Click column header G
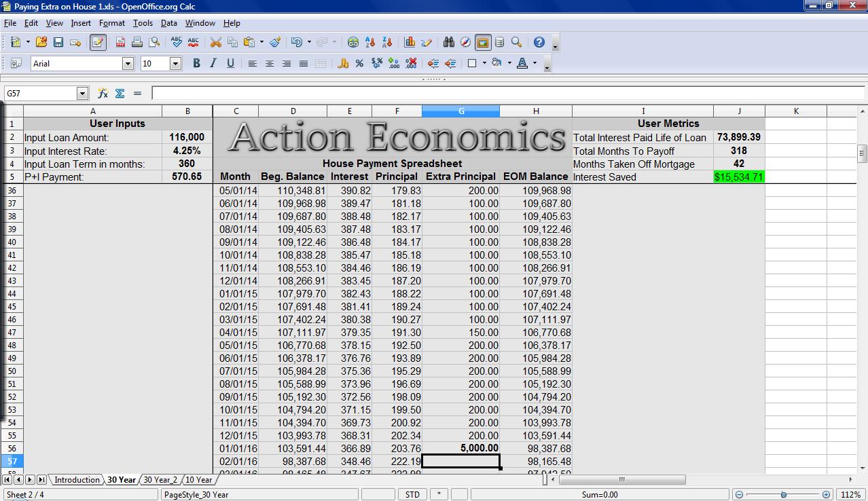This screenshot has height=501, width=868. [x=460, y=111]
